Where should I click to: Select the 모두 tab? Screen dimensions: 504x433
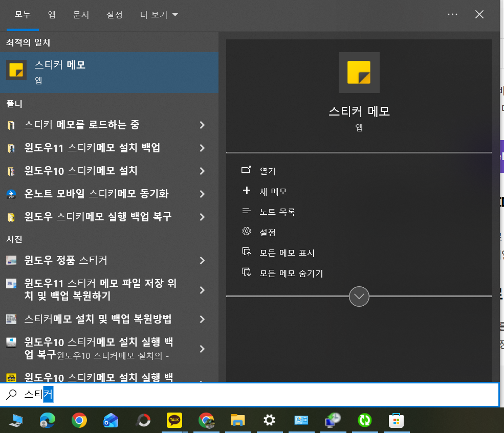23,15
